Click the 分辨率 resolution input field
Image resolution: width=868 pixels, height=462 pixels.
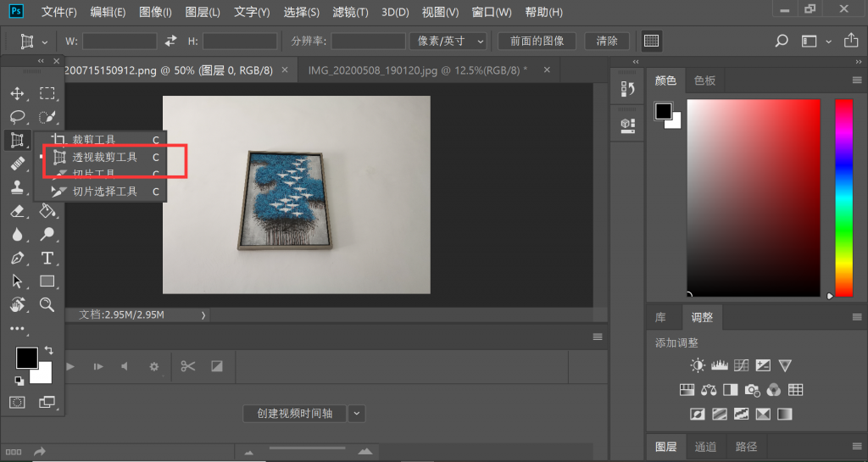point(368,41)
